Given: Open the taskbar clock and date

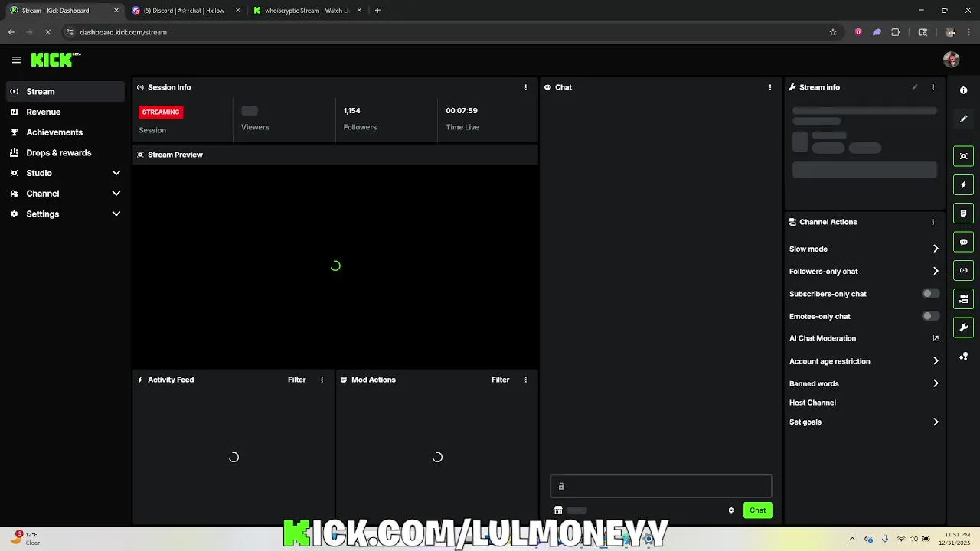Looking at the screenshot, I should pos(957,538).
